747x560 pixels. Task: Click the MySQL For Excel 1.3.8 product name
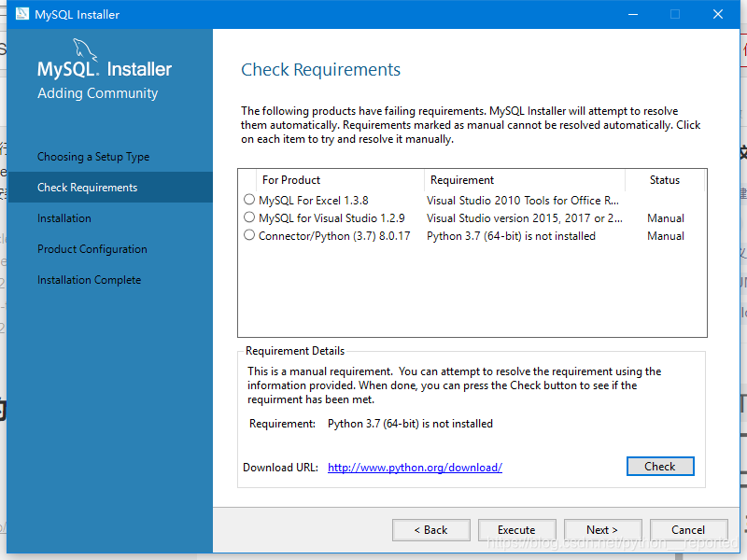point(314,201)
